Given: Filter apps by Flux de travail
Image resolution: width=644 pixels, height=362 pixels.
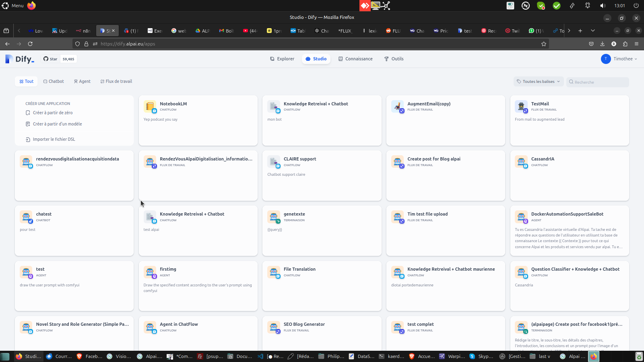Looking at the screenshot, I should [116, 81].
